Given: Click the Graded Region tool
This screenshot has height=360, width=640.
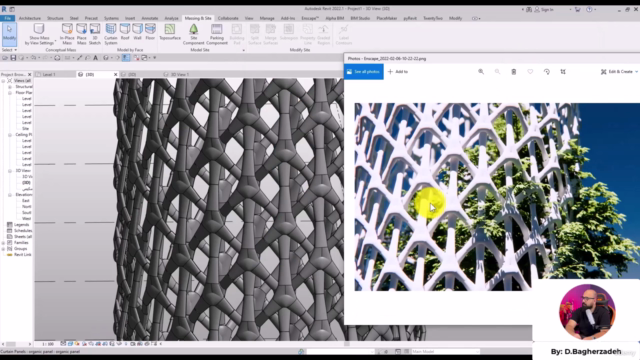Looking at the screenshot, I should [x=324, y=34].
